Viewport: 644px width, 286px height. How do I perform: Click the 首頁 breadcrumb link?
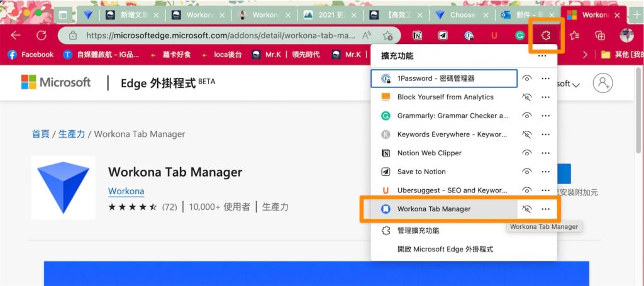coord(41,134)
